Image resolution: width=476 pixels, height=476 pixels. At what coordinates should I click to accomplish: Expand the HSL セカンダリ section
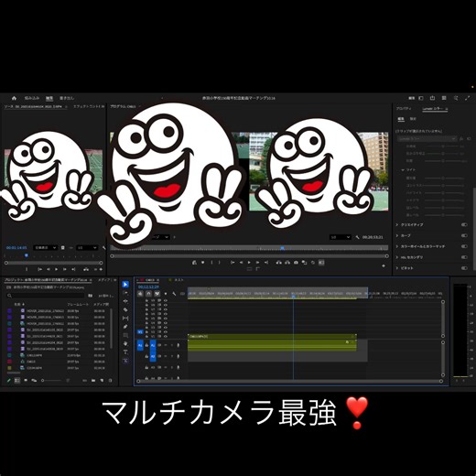tap(397, 257)
